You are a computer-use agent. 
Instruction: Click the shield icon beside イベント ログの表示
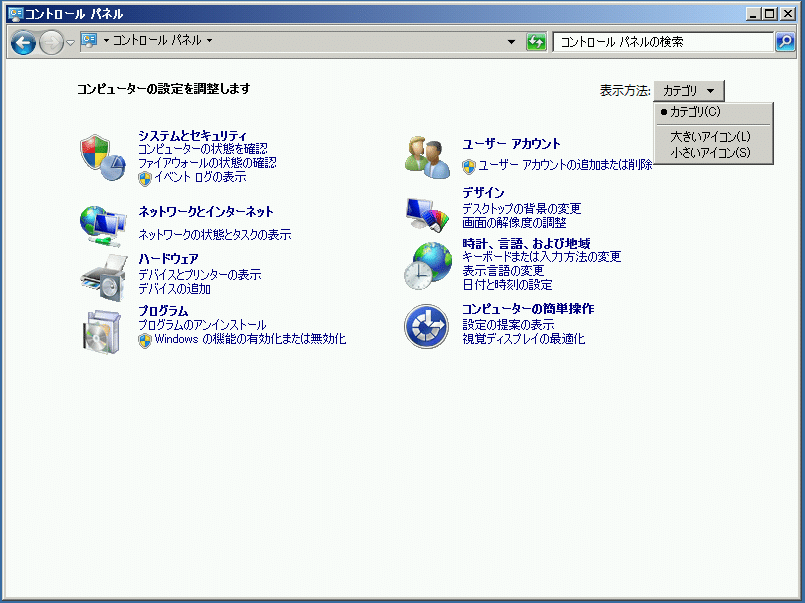(x=145, y=178)
